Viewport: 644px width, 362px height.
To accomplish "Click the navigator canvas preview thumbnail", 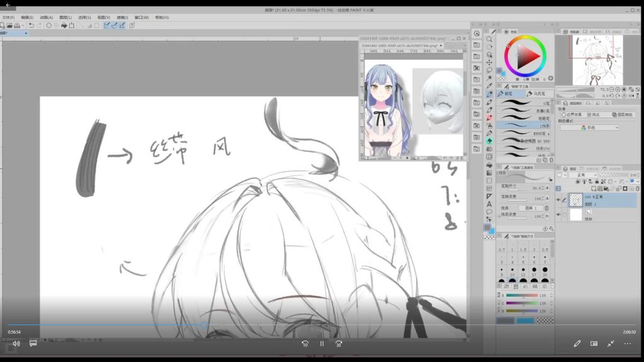I will point(597,60).
